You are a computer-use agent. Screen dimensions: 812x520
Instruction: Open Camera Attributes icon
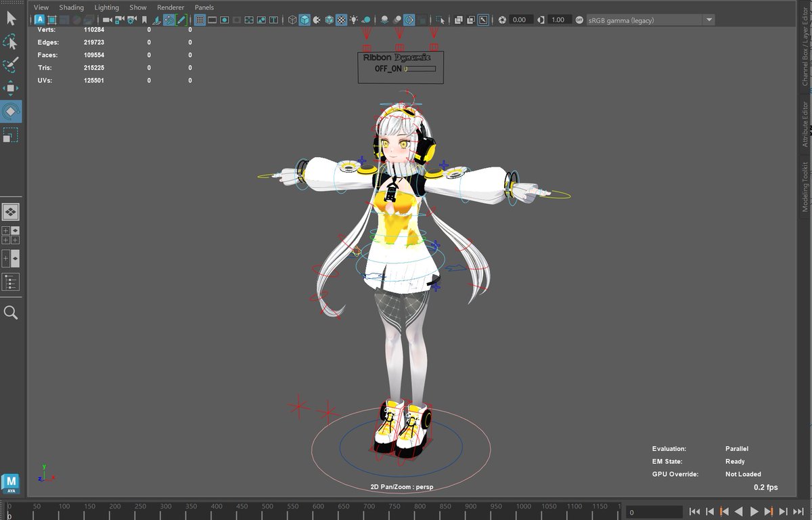point(132,20)
